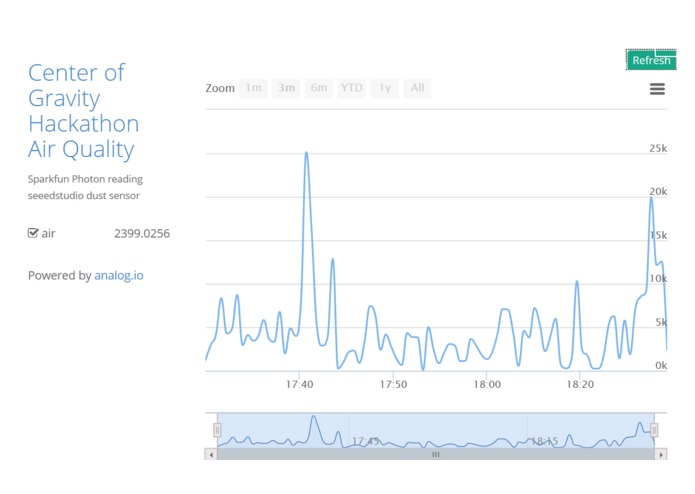Click the 25k y-axis label

658,148
